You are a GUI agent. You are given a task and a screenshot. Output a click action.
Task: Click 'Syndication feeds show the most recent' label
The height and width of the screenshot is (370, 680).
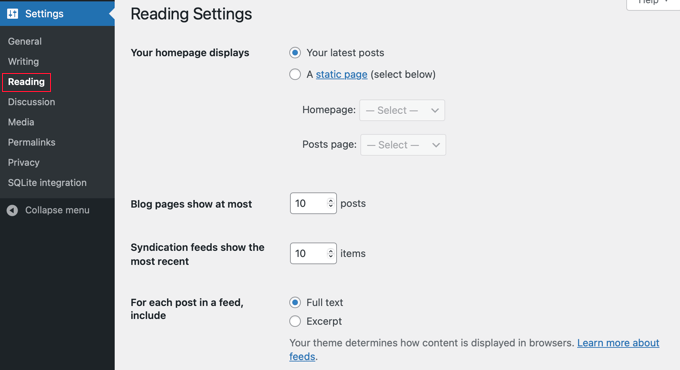[197, 254]
